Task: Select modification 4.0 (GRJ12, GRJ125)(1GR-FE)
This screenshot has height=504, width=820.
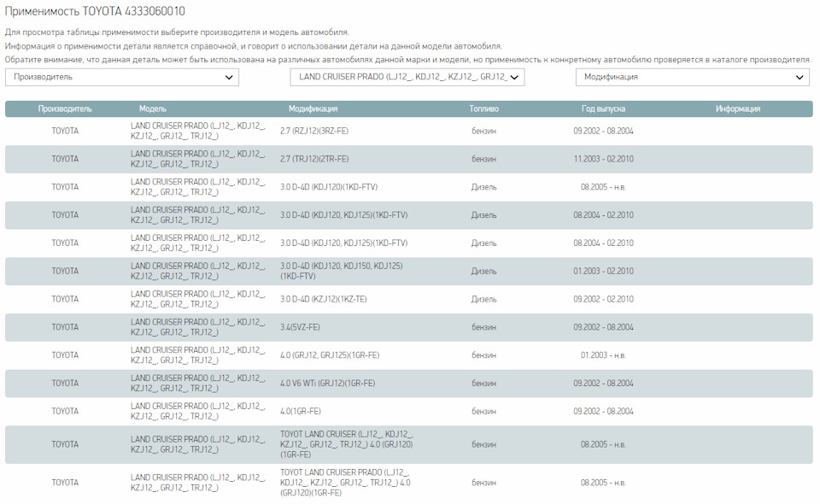Action: (x=330, y=355)
